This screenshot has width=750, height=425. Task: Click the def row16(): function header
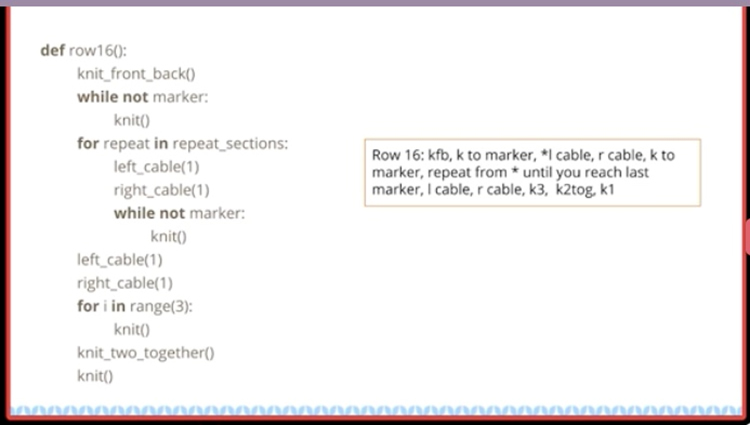pyautogui.click(x=84, y=51)
